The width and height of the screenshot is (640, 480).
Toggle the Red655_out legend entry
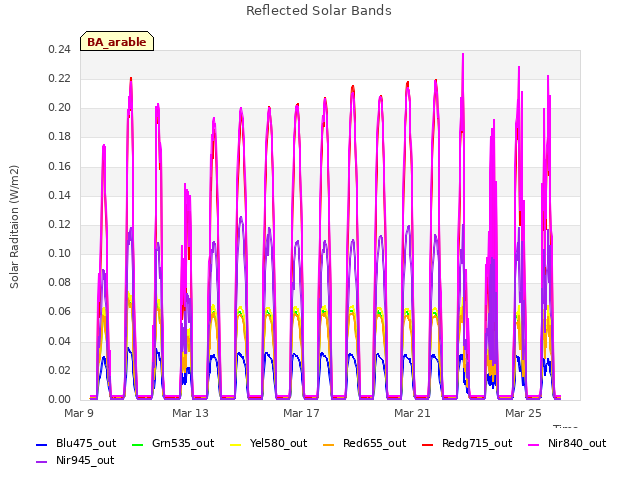click(x=364, y=444)
